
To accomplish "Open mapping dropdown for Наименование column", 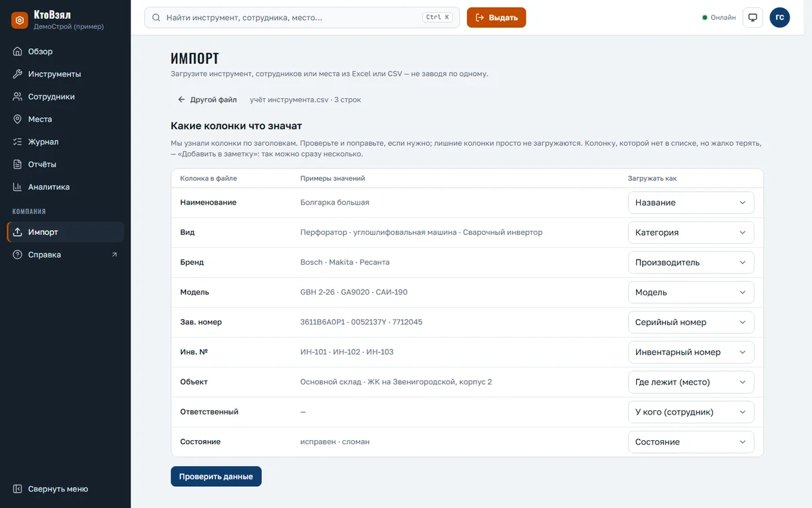I will pyautogui.click(x=691, y=203).
